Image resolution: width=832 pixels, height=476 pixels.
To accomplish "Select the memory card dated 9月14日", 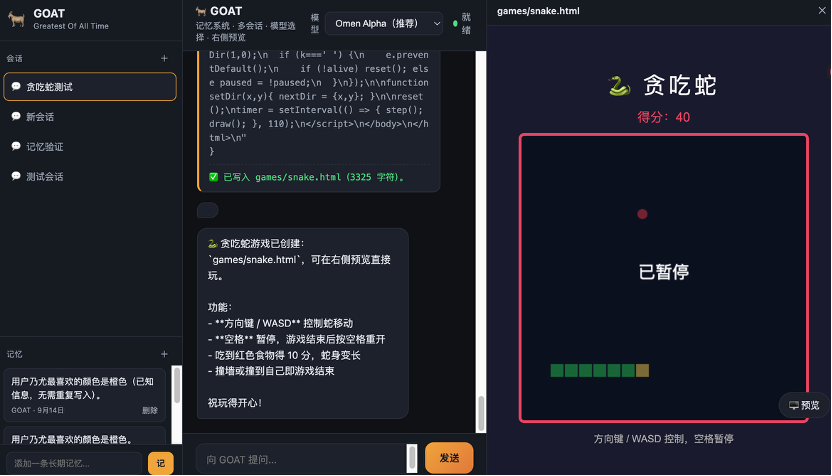I will pos(84,395).
